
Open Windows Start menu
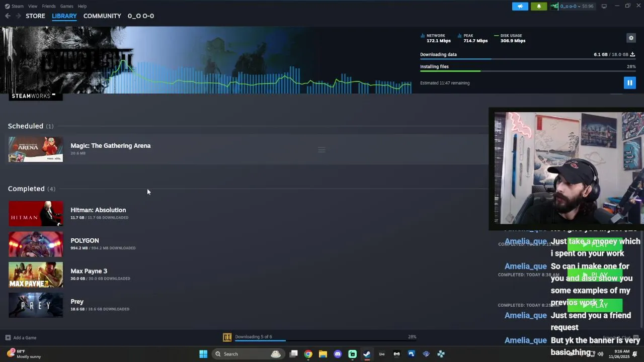[x=203, y=354]
